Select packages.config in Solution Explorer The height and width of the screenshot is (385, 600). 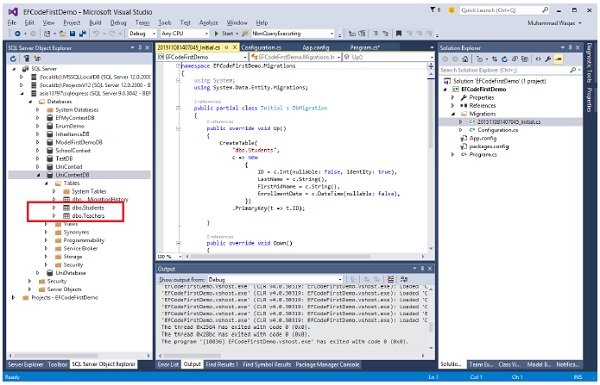click(x=489, y=147)
